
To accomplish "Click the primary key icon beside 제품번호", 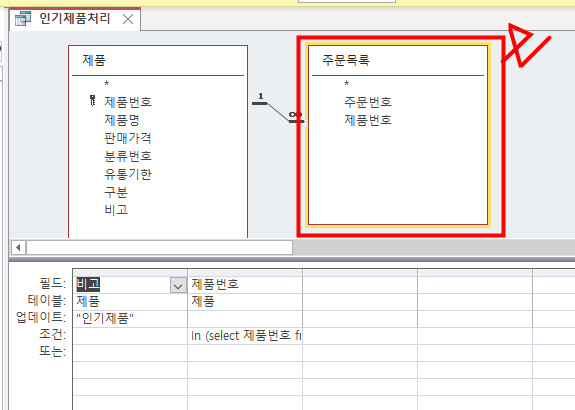I will [x=92, y=100].
